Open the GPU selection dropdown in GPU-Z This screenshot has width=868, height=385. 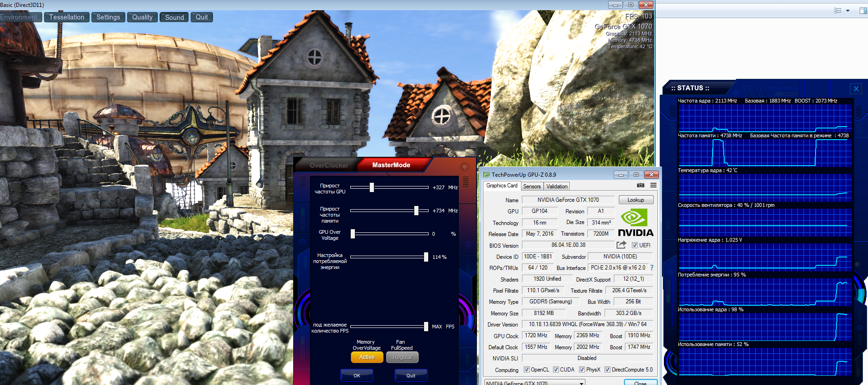[534, 383]
